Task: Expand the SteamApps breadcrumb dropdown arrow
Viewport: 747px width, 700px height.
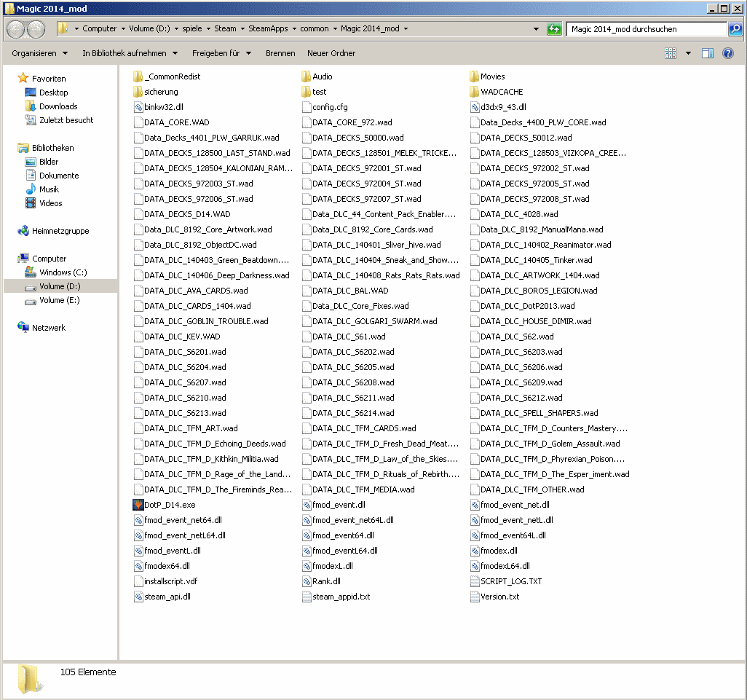Action: (294, 28)
